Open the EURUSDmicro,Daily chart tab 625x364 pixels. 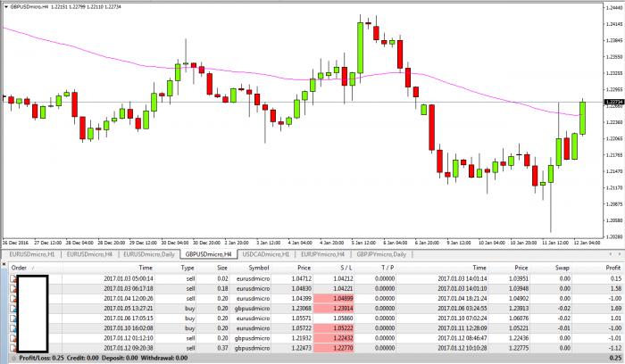click(x=149, y=254)
